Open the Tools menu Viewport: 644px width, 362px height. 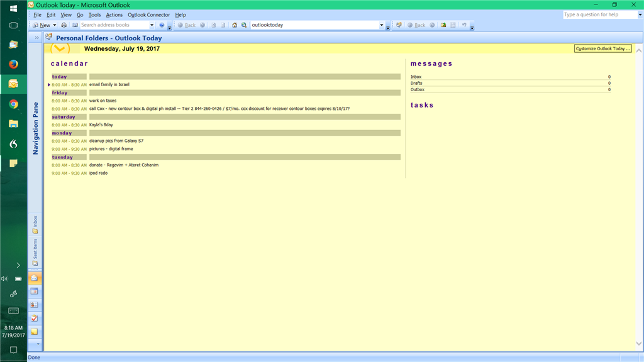click(94, 15)
